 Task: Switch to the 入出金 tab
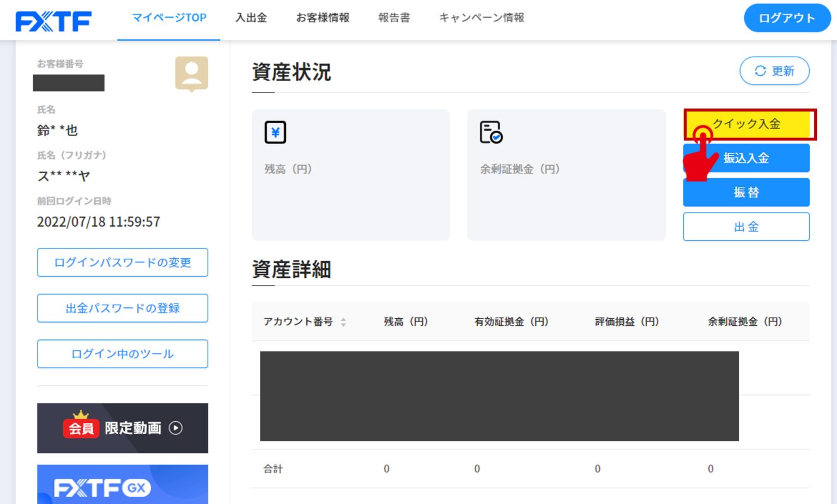pos(251,18)
